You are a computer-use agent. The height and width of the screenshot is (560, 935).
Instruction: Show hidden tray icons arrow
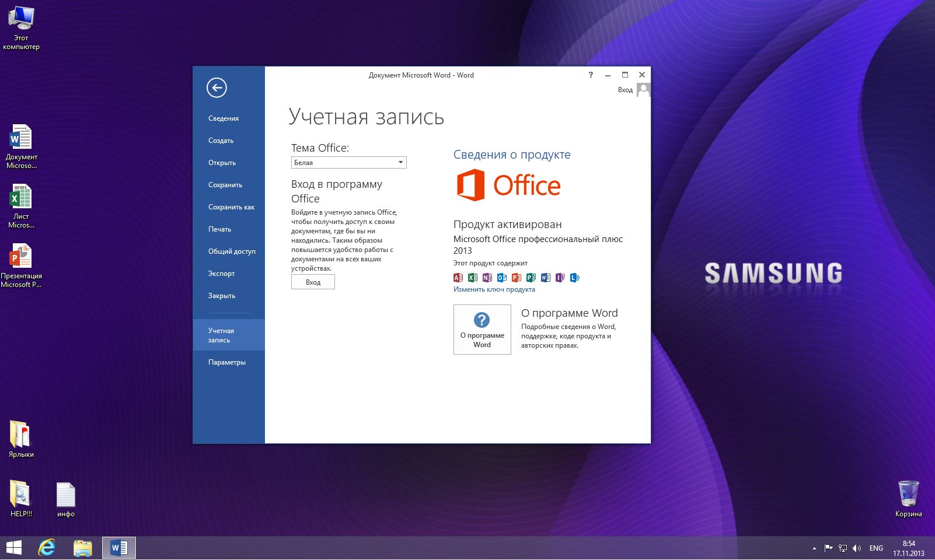[x=814, y=548]
